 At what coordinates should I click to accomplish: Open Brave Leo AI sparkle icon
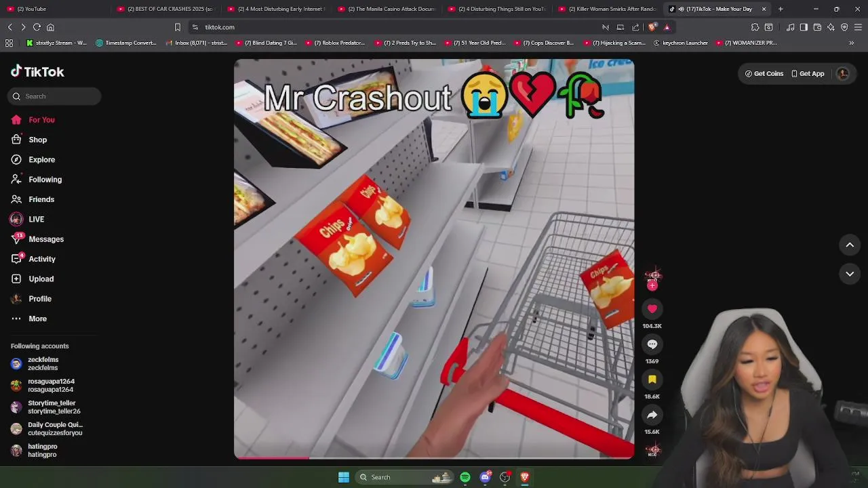point(831,27)
